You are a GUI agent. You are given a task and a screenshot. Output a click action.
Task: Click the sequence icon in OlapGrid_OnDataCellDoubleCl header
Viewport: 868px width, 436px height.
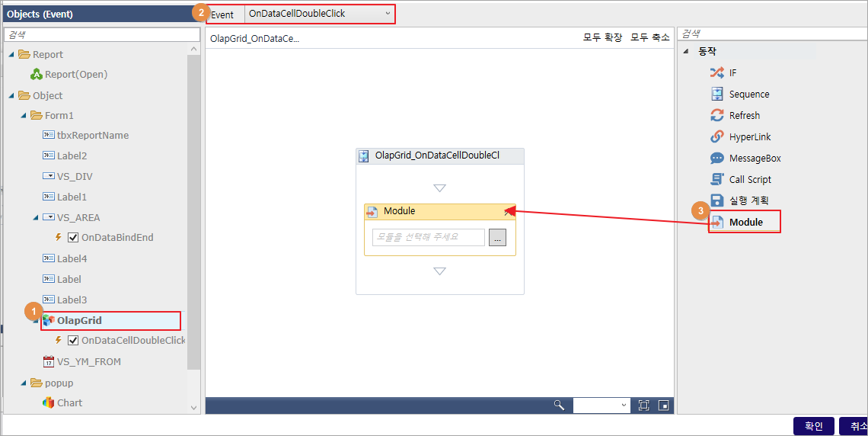(364, 156)
